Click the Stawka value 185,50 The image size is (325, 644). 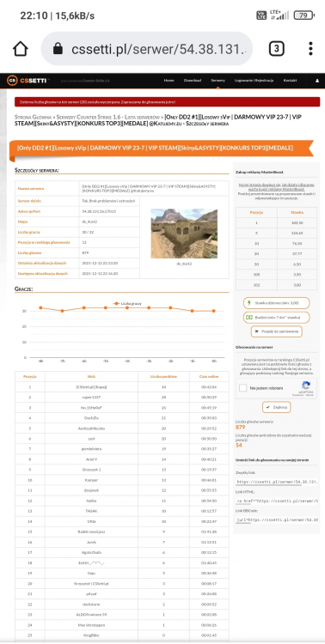tap(297, 222)
